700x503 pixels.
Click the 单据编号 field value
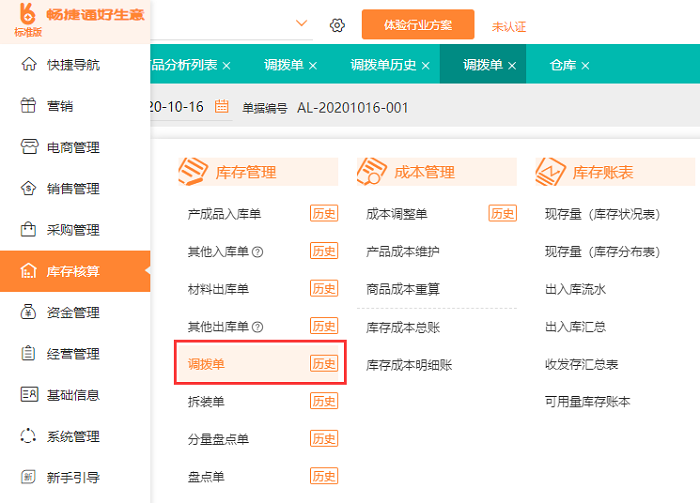click(x=353, y=107)
